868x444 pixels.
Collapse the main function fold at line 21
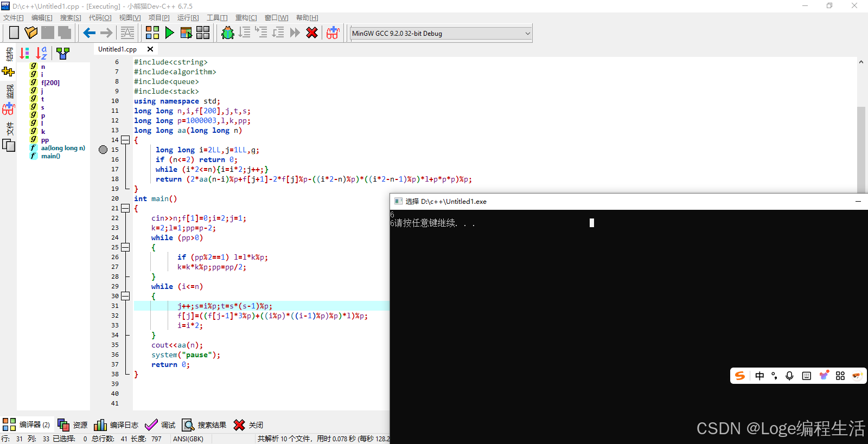tap(125, 208)
